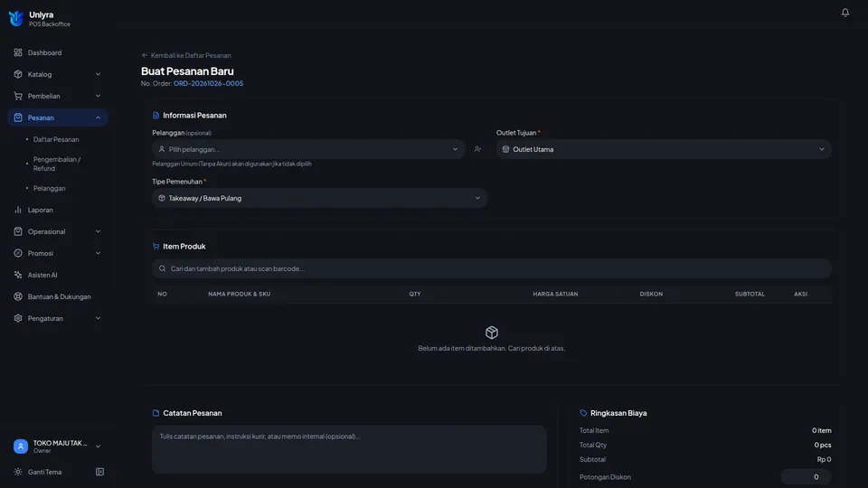Click order number ORD-20261026-0005 link
The height and width of the screenshot is (488, 868).
pos(208,83)
